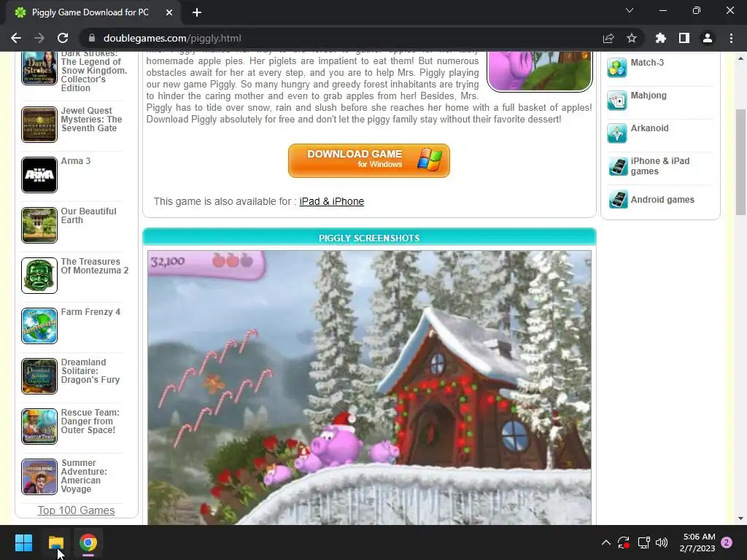Expand the tab search chevron
Image resolution: width=747 pixels, height=560 pixels.
pos(630,10)
